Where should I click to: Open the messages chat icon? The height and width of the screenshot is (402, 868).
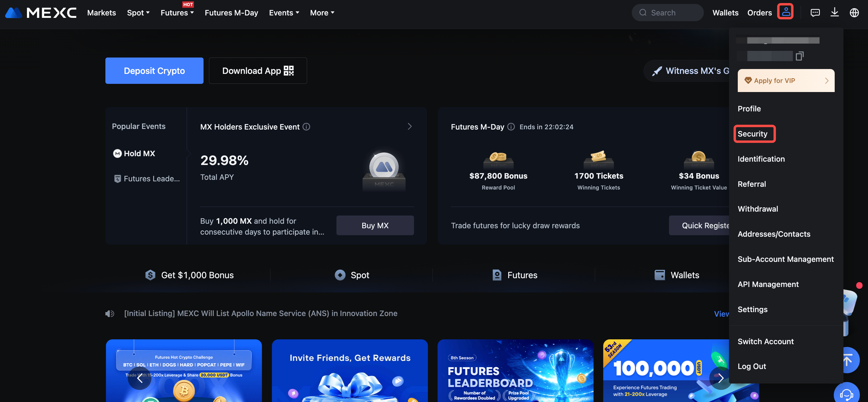click(815, 13)
